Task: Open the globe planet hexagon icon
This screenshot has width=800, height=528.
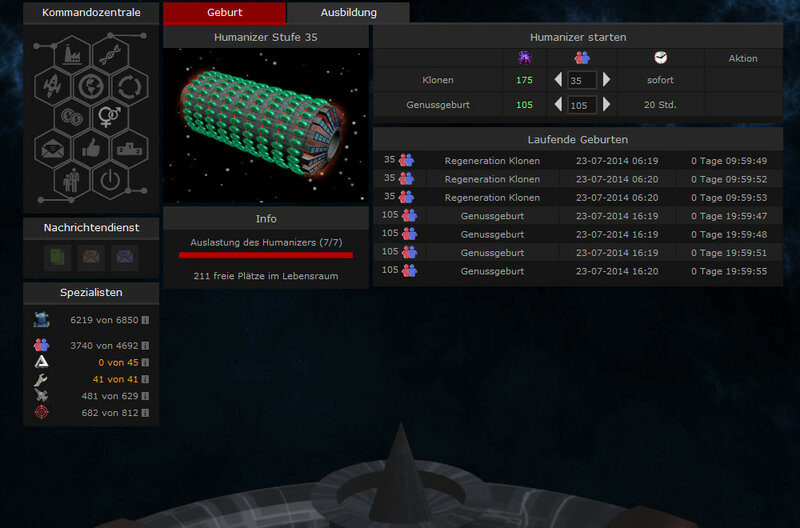Action: click(91, 86)
